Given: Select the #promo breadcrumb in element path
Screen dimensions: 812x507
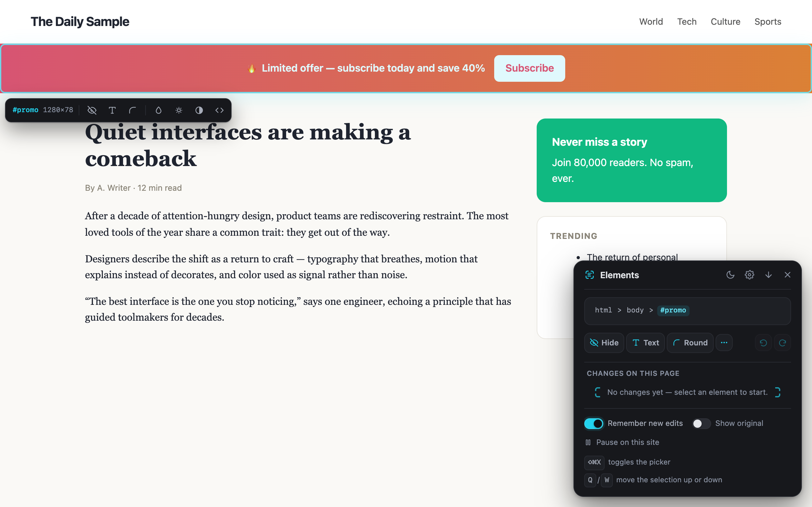Looking at the screenshot, I should pyautogui.click(x=673, y=310).
